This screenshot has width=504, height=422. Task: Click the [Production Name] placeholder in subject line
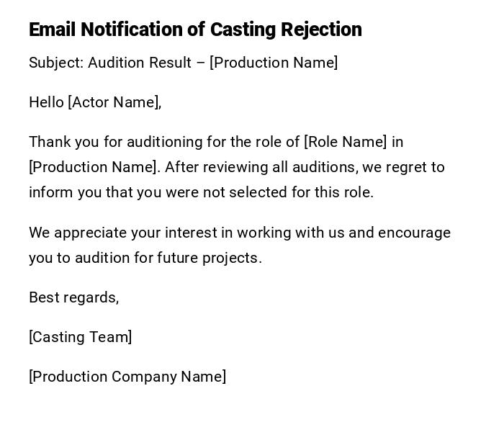point(274,63)
